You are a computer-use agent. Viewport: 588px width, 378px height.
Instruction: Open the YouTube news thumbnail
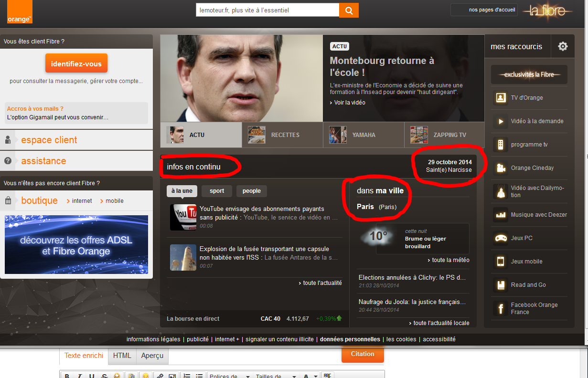(x=183, y=217)
